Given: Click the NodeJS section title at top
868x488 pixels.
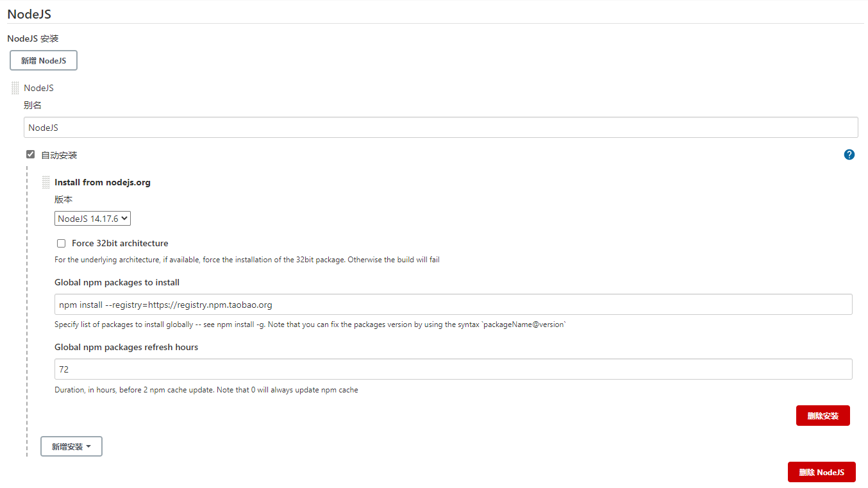Looking at the screenshot, I should pos(29,13).
